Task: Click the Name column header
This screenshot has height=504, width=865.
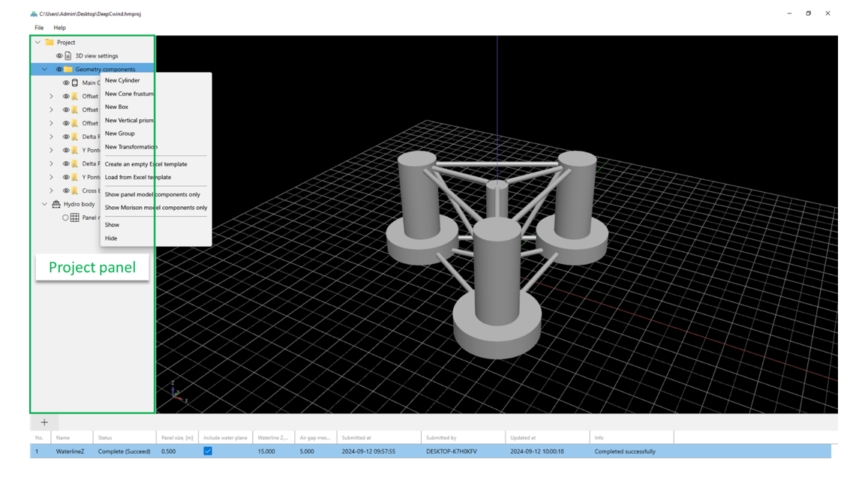Action: (72, 438)
